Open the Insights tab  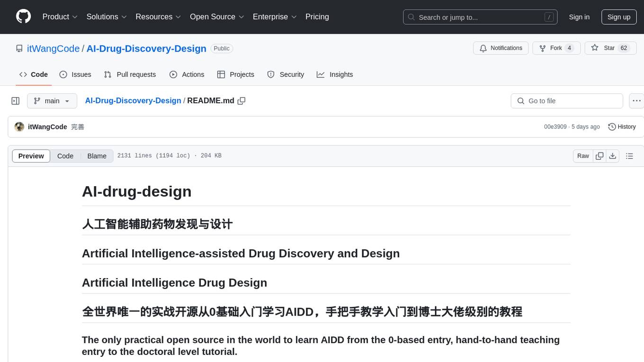click(335, 74)
